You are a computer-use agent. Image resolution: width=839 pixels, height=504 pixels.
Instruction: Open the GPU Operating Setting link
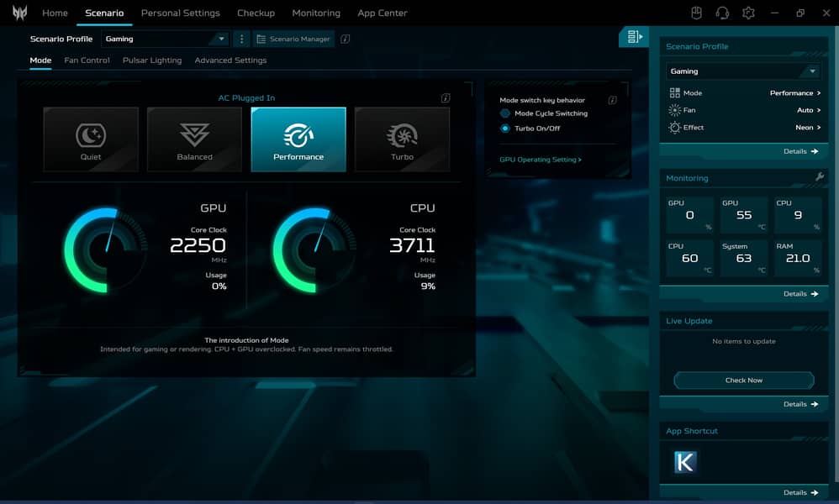pyautogui.click(x=541, y=160)
